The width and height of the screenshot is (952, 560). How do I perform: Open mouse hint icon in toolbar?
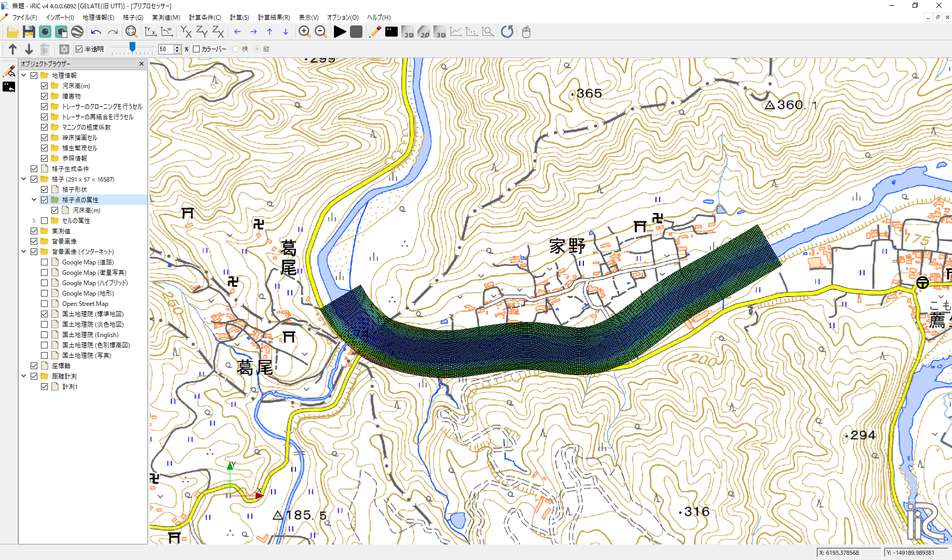pos(526,32)
